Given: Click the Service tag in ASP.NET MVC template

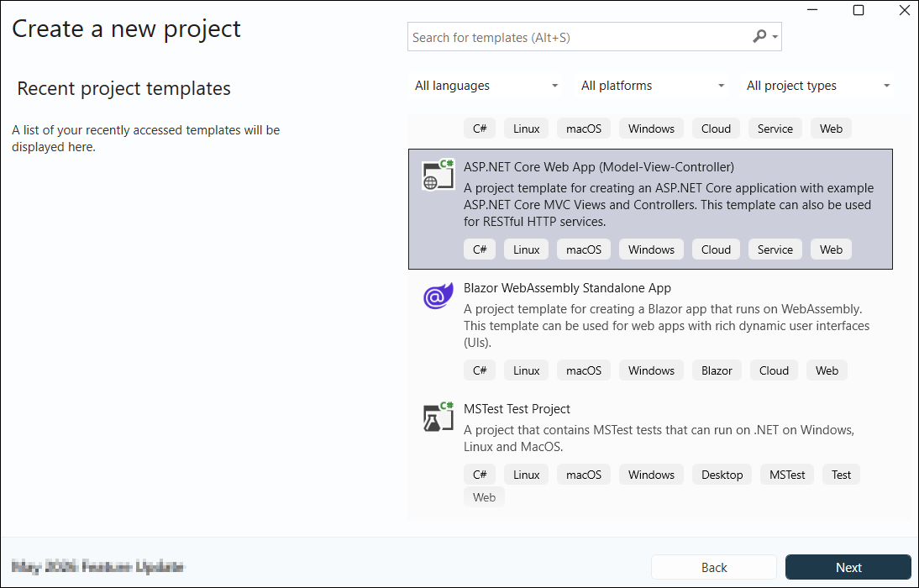Looking at the screenshot, I should point(775,249).
